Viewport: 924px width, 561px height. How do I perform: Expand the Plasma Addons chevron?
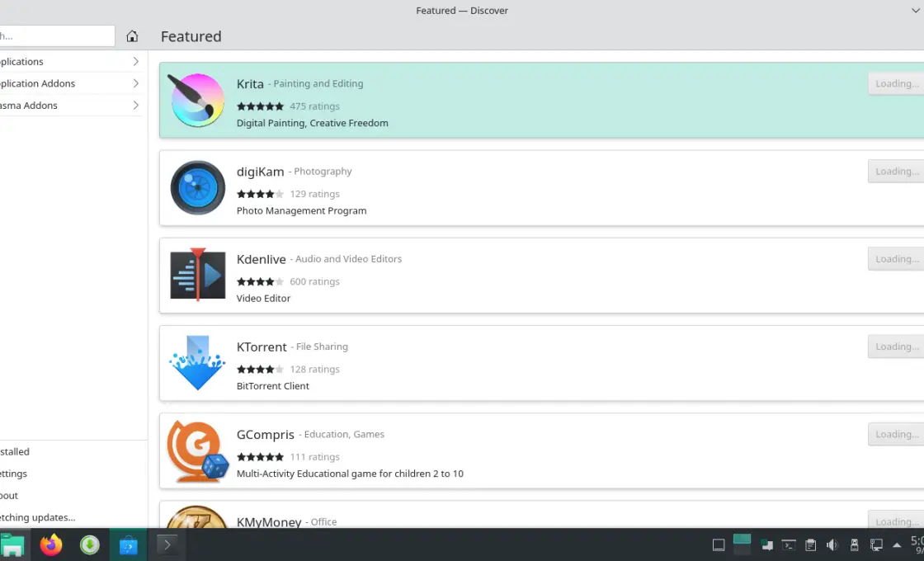tap(135, 105)
